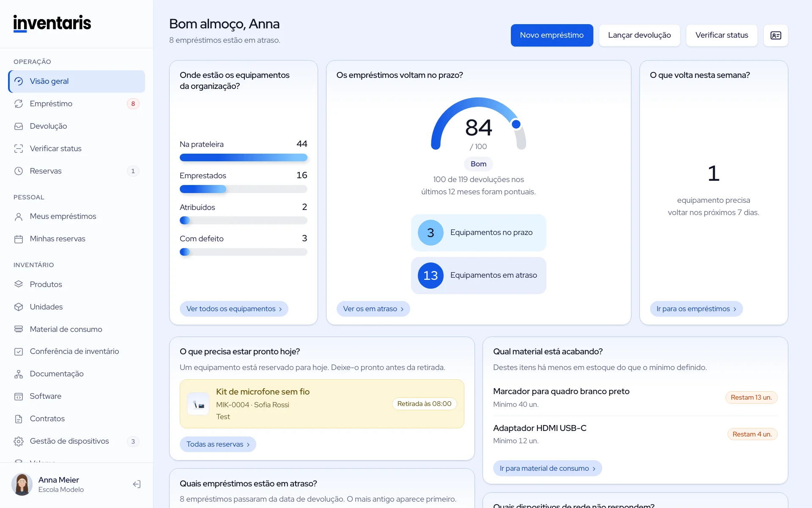Select the Meus empréstimos menu entry
812x508 pixels.
click(77, 216)
